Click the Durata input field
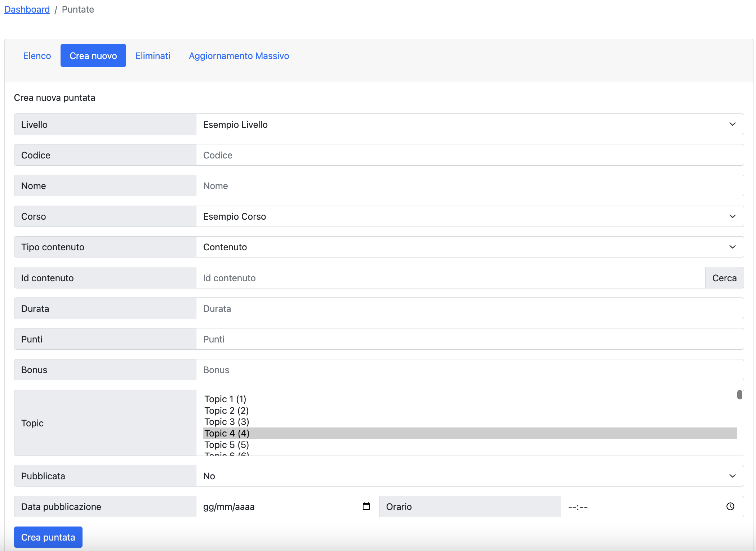The width and height of the screenshot is (756, 551). [x=470, y=308]
